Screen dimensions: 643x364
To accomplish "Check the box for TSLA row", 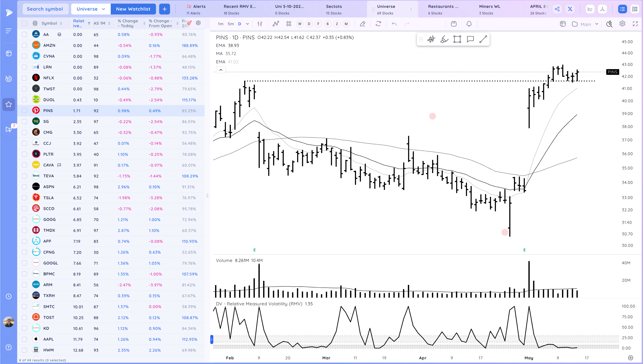I will [24, 198].
